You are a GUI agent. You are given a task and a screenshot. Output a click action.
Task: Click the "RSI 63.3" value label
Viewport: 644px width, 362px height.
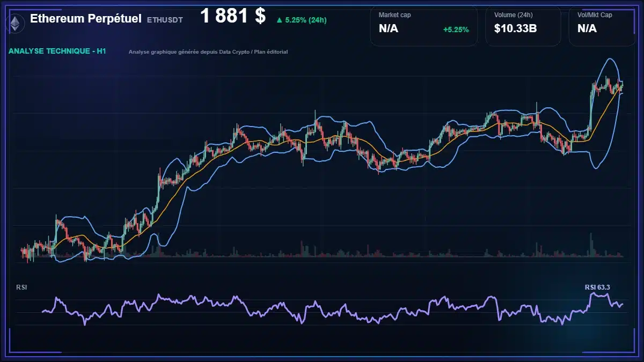[x=598, y=287]
